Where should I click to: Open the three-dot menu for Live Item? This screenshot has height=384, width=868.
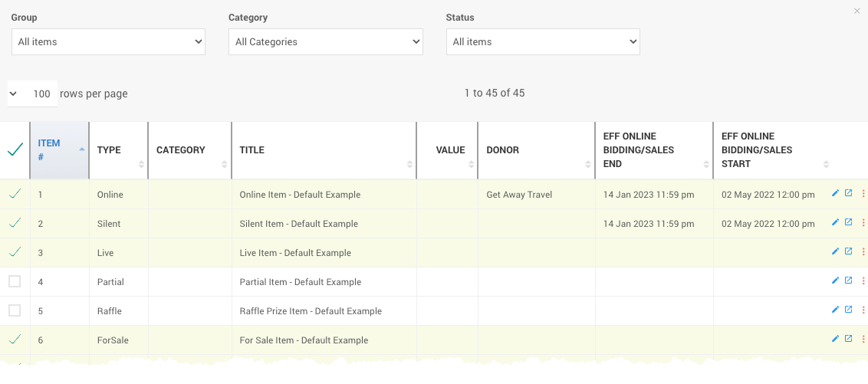pyautogui.click(x=863, y=251)
